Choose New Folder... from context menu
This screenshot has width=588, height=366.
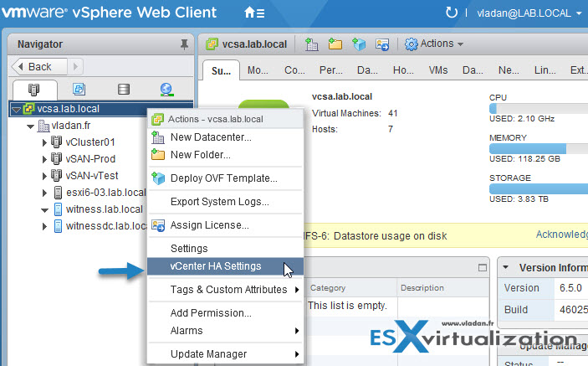coord(225,155)
